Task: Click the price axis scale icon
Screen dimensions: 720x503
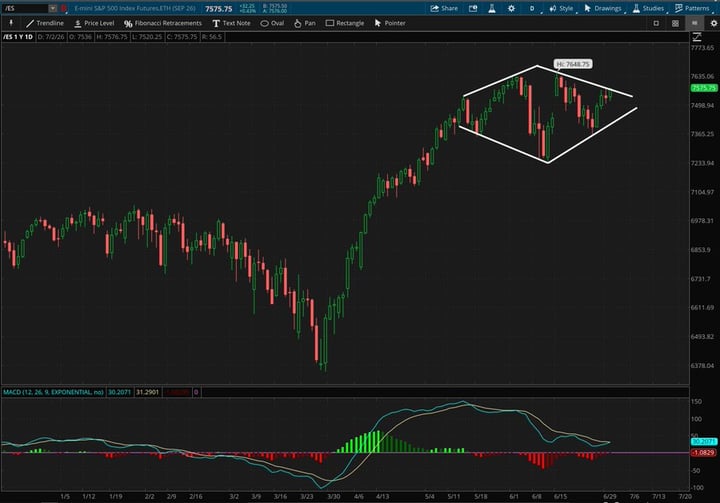Action: [x=697, y=37]
